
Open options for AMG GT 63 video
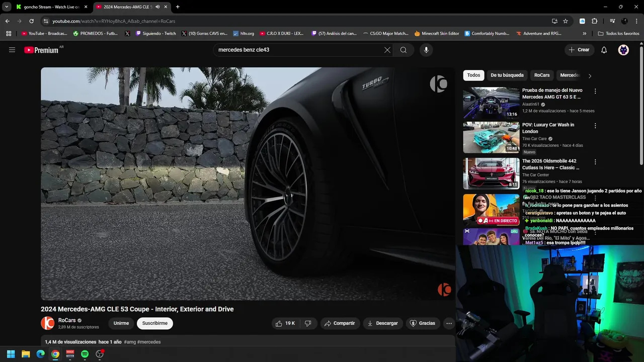coord(595,91)
